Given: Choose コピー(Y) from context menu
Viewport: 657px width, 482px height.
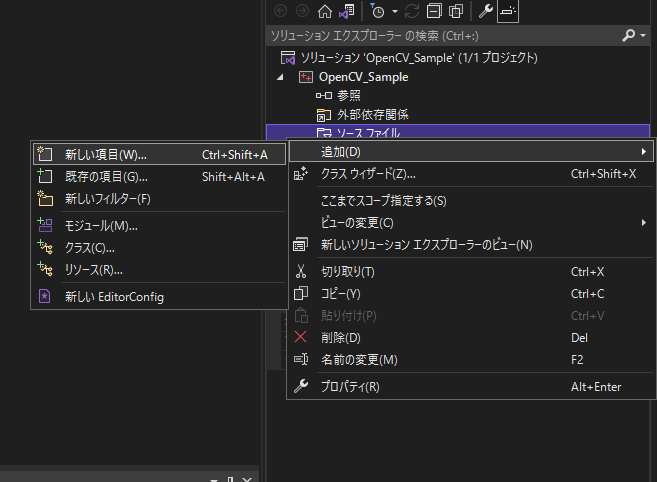Looking at the screenshot, I should click(471, 294).
